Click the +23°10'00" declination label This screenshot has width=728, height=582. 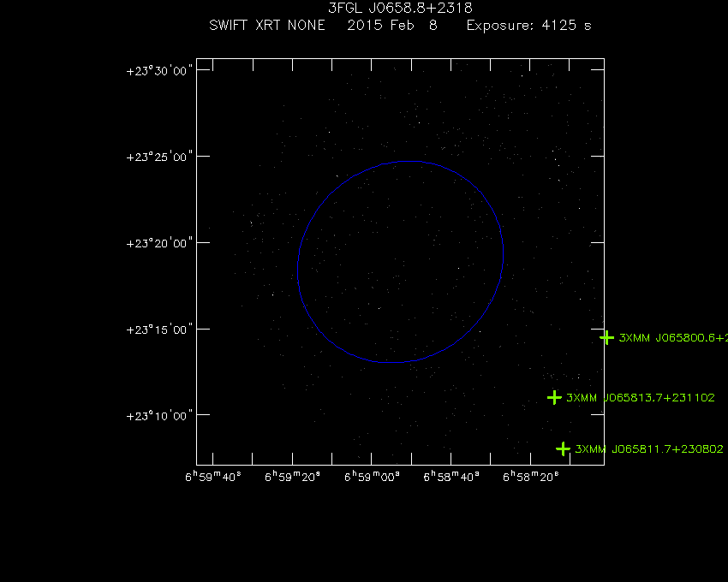point(159,415)
